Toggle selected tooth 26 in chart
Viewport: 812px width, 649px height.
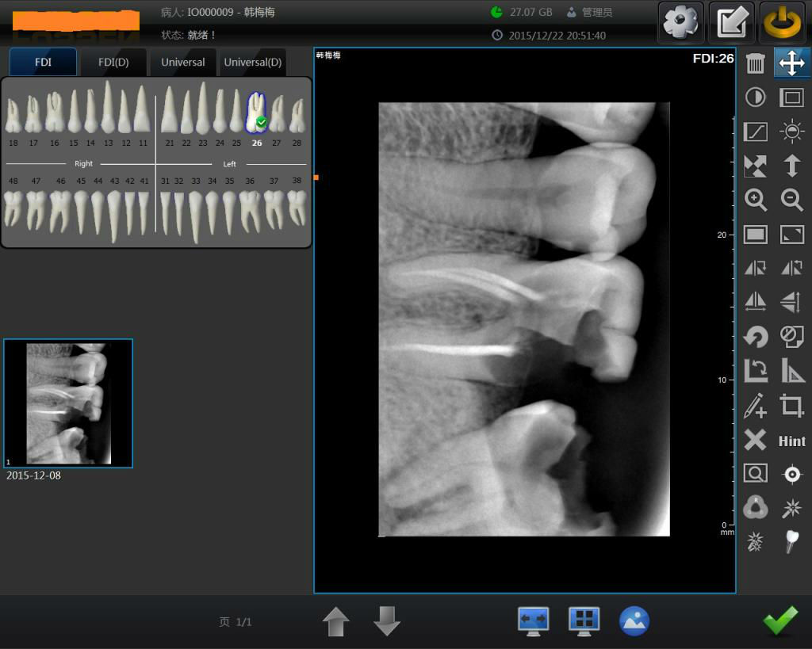pyautogui.click(x=256, y=113)
